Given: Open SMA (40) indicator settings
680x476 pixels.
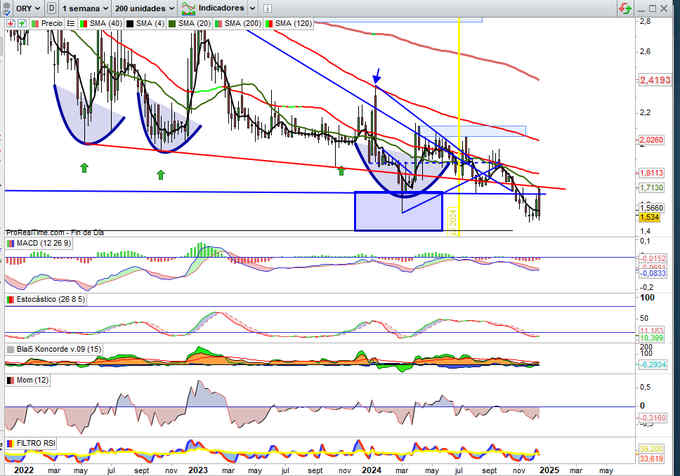Looking at the screenshot, I should (x=105, y=23).
